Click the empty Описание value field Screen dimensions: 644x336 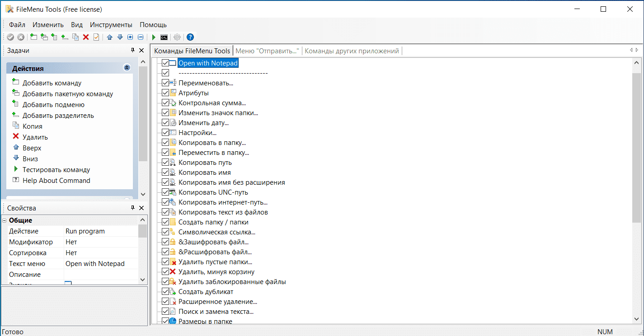102,275
